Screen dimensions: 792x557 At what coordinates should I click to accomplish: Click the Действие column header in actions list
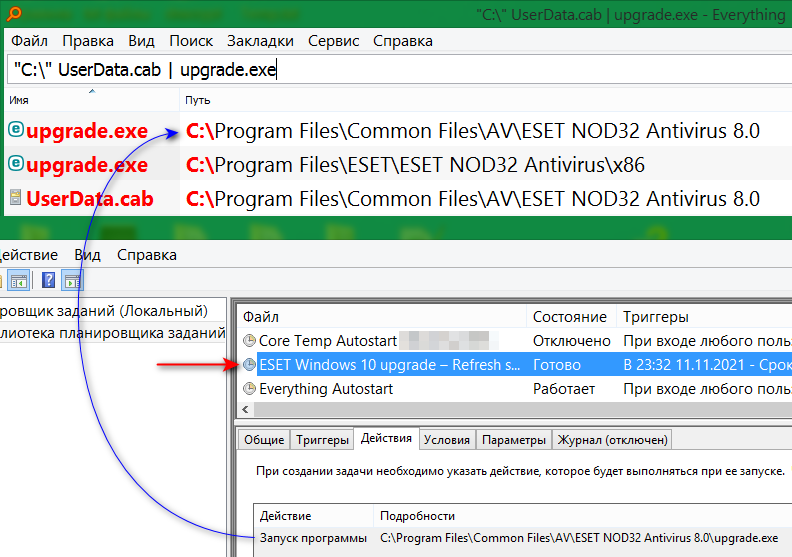[x=313, y=516]
